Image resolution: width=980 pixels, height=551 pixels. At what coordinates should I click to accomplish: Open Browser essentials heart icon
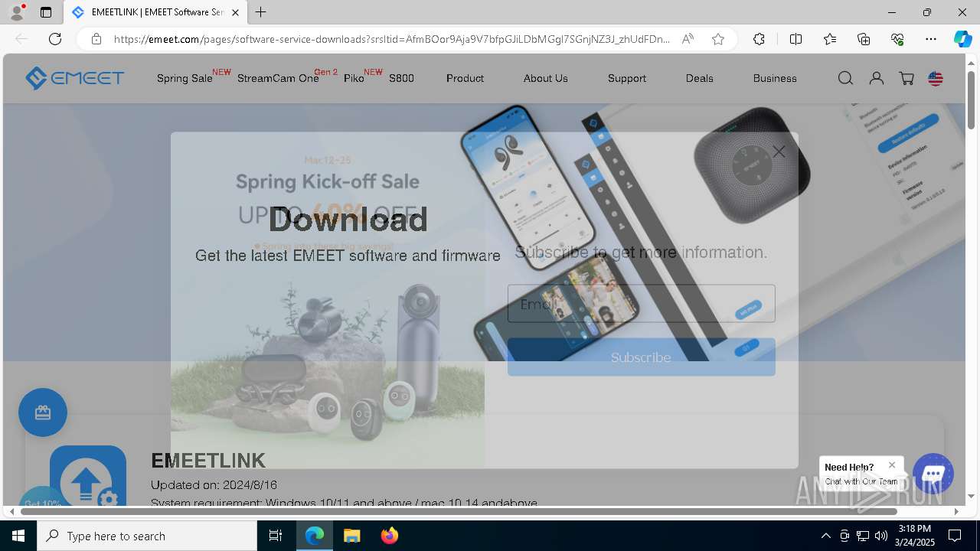[x=897, y=39]
